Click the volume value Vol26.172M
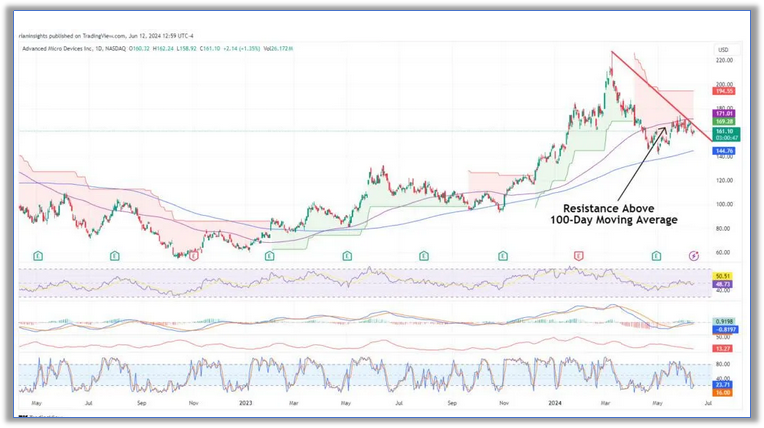This screenshot has height=428, width=764. (x=278, y=49)
